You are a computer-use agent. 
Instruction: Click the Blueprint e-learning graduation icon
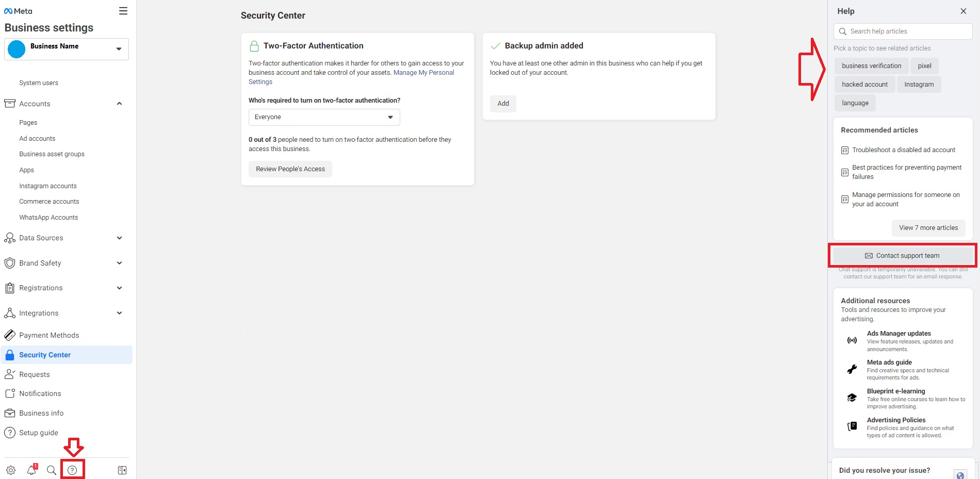coord(852,398)
